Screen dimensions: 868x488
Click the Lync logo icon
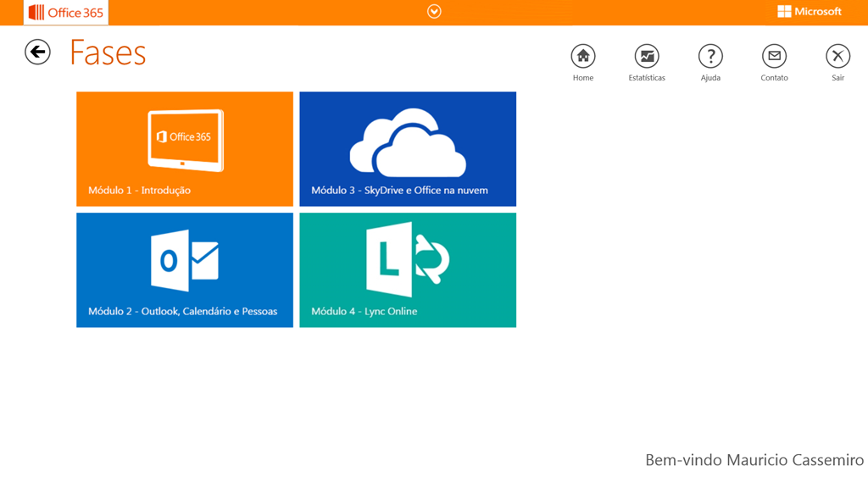(408, 259)
